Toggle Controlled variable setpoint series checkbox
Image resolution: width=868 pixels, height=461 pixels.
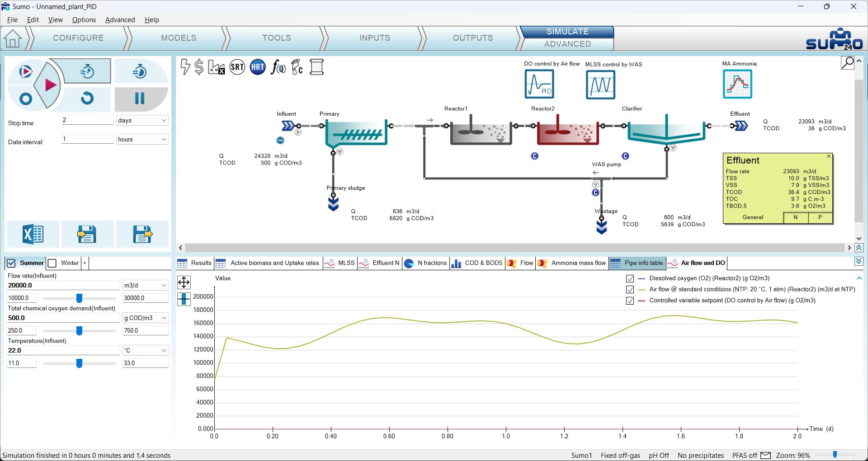(x=630, y=301)
